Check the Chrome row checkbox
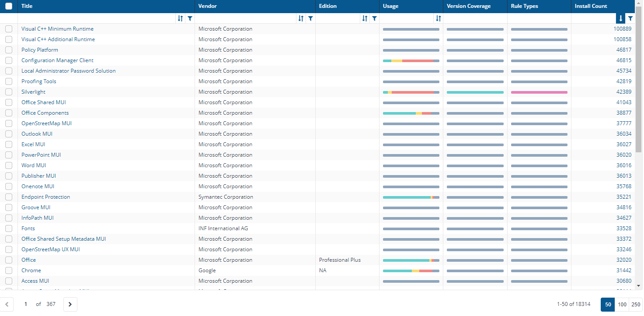This screenshot has width=644, height=316. point(9,270)
